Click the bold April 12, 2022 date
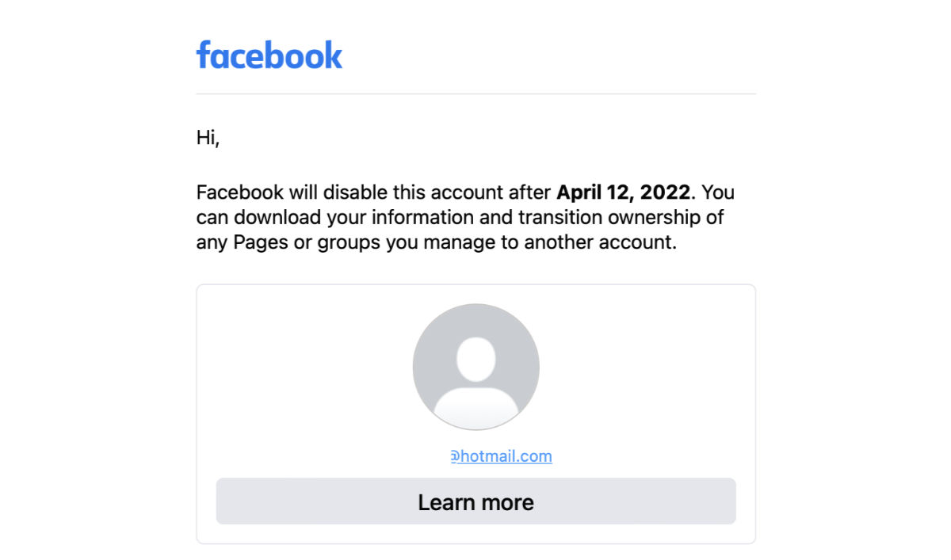 (624, 192)
